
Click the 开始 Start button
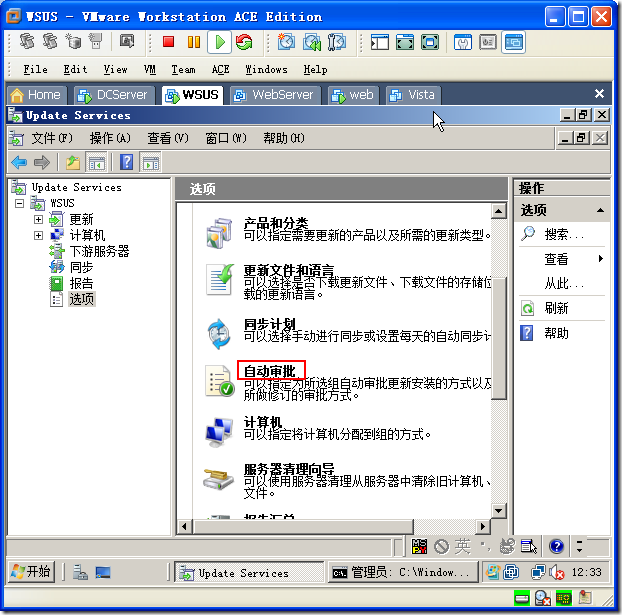(x=31, y=572)
